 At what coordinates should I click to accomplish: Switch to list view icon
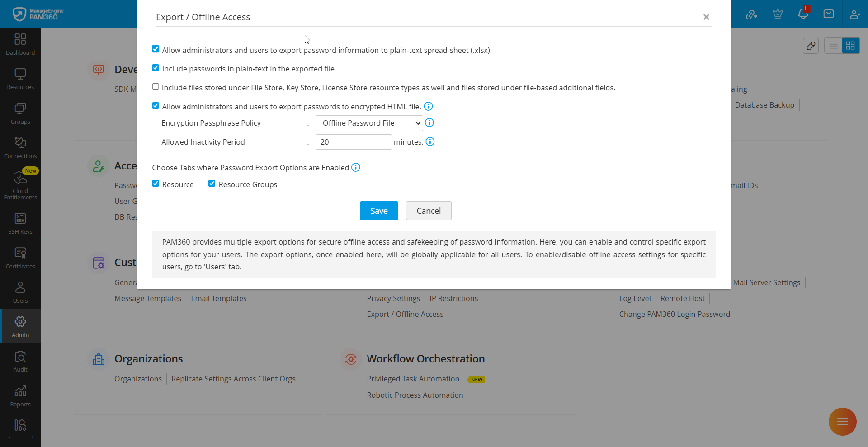coord(833,46)
